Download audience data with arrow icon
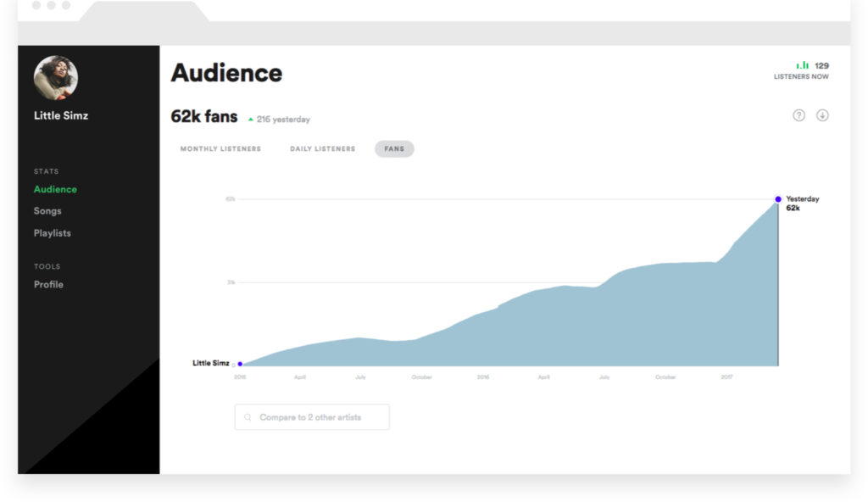The image size is (868, 502). [822, 115]
